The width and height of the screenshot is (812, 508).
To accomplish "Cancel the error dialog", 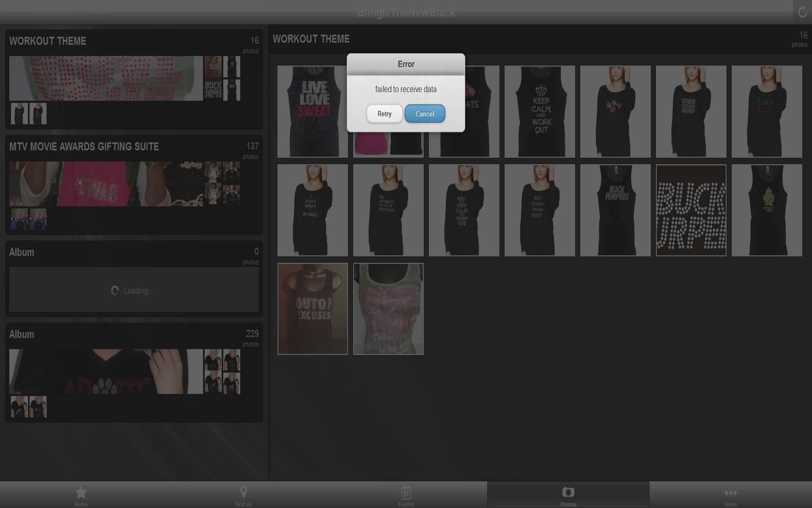I will coord(425,113).
